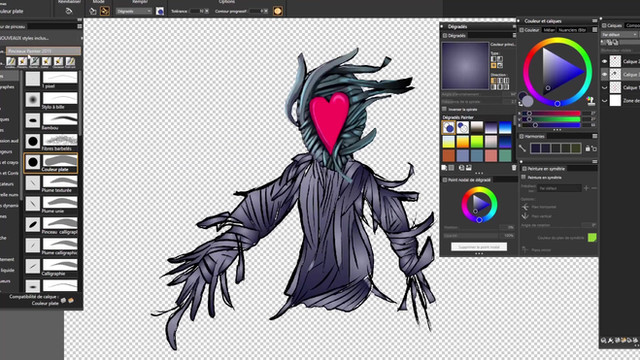Open the Dégradés fill source dropdown
The height and width of the screenshot is (360, 640).
coord(134,11)
